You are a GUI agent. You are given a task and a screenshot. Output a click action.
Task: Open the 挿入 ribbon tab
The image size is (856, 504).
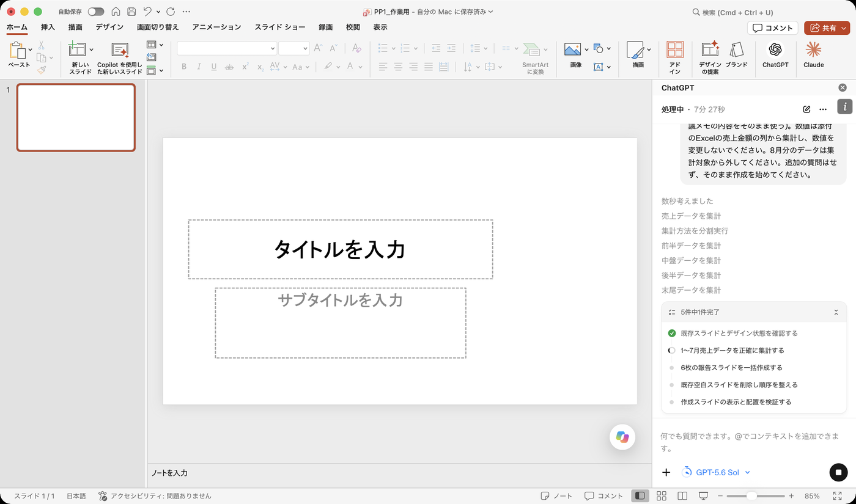pyautogui.click(x=48, y=27)
